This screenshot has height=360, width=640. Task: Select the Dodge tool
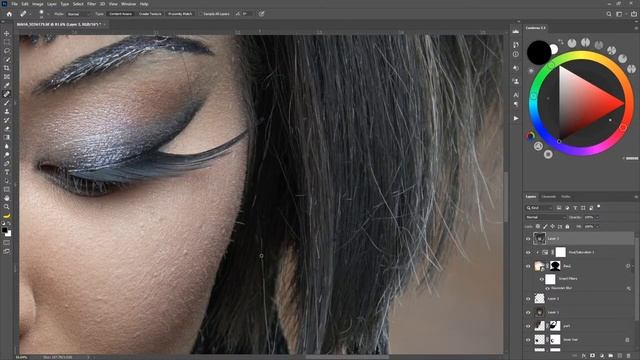coord(7,155)
